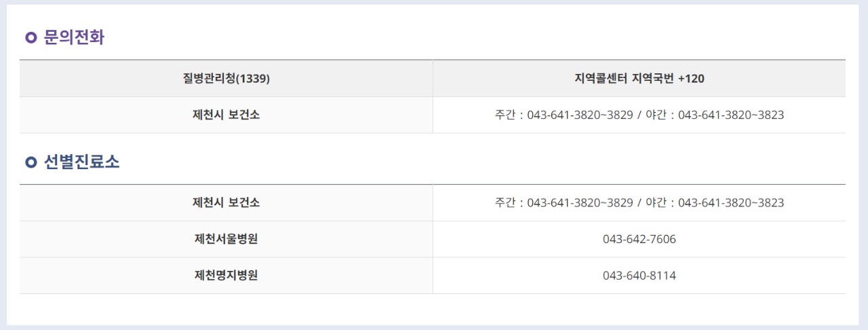Dial the nighttime 043-641-3820~3823 number under 문의전화
The image size is (868, 330).
(731, 115)
